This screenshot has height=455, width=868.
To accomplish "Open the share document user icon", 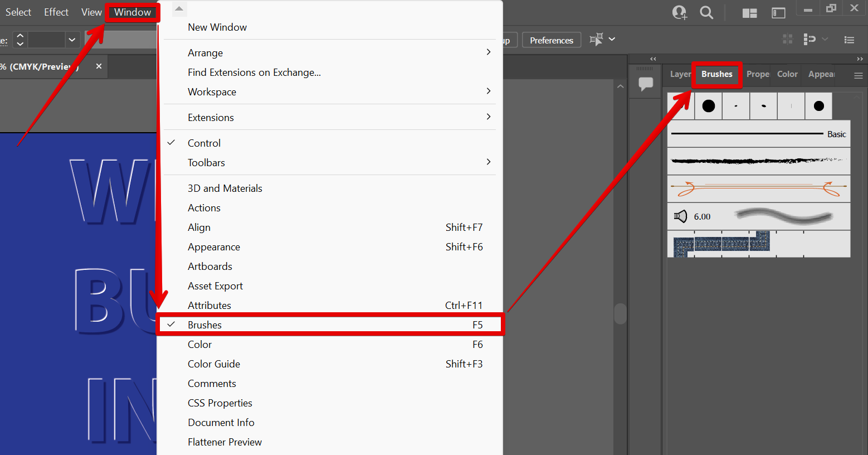I will pyautogui.click(x=679, y=12).
